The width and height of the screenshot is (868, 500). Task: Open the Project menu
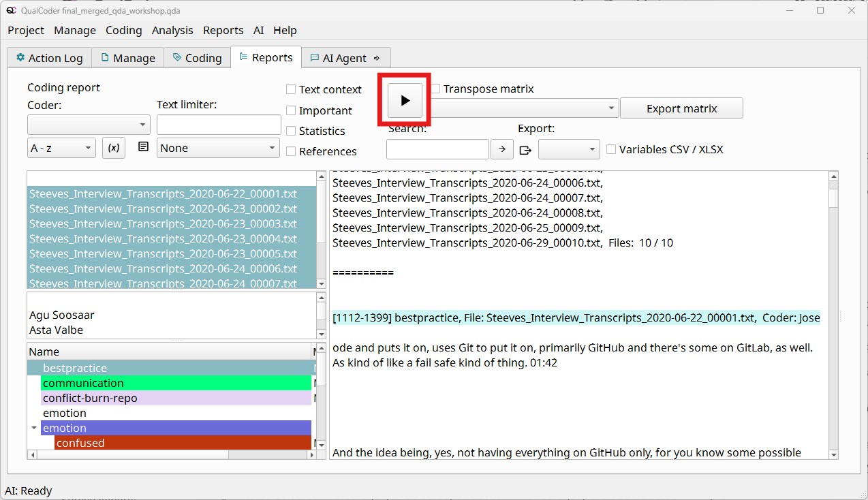point(26,30)
